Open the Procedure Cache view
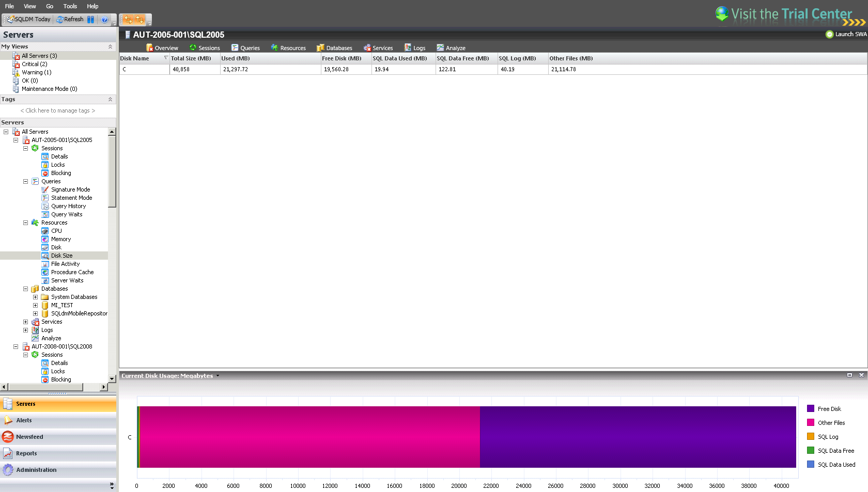This screenshot has height=492, width=868. click(72, 272)
